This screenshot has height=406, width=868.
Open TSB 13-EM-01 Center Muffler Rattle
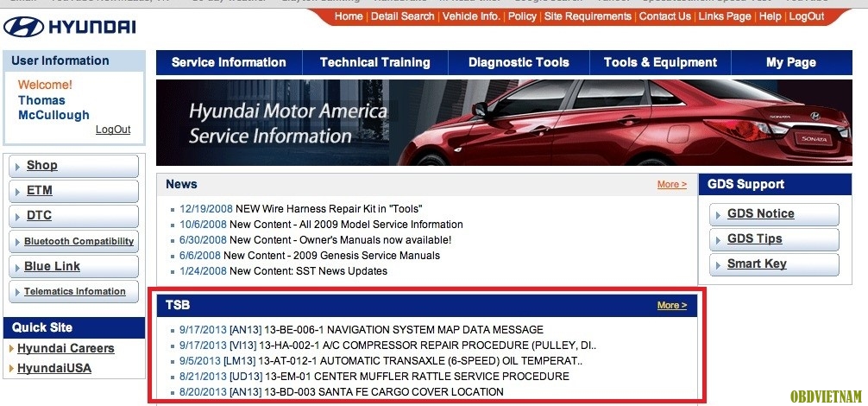coord(374,376)
